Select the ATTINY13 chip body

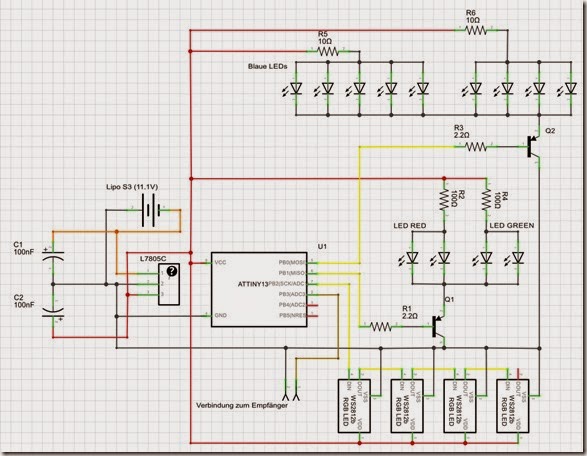[x=259, y=289]
